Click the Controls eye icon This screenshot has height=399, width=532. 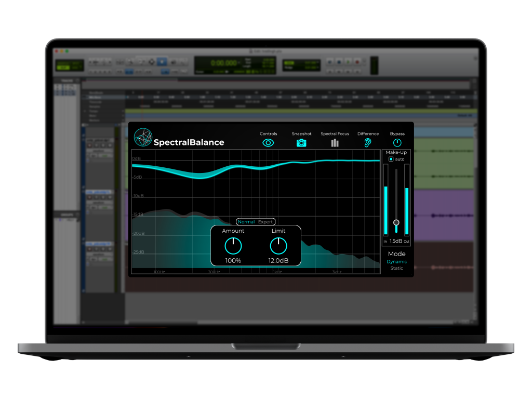pos(268,142)
